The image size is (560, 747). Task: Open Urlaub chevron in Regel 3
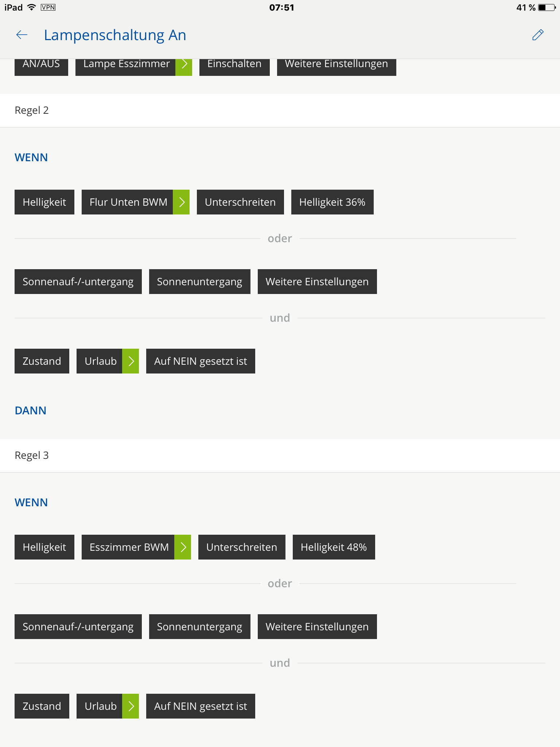tap(131, 706)
